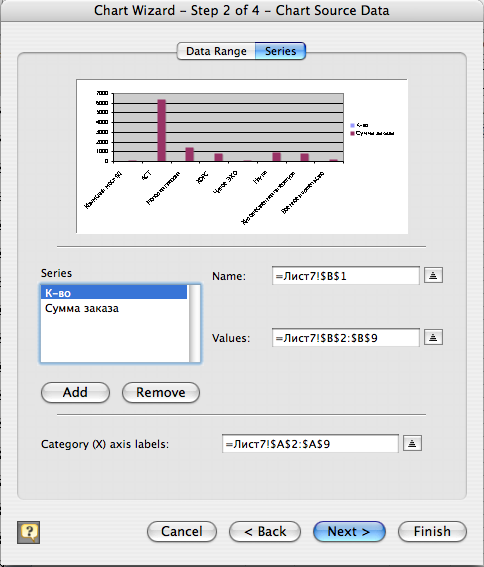This screenshot has height=567, width=484.
Task: Finish the chart wizard
Action: [x=432, y=532]
